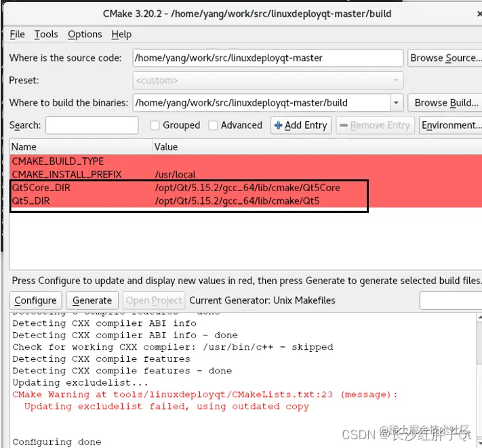
Task: Click the /opt/Qt/5.15.2/gcc_64/lib/cmake/Qt5 value
Action: click(x=237, y=201)
